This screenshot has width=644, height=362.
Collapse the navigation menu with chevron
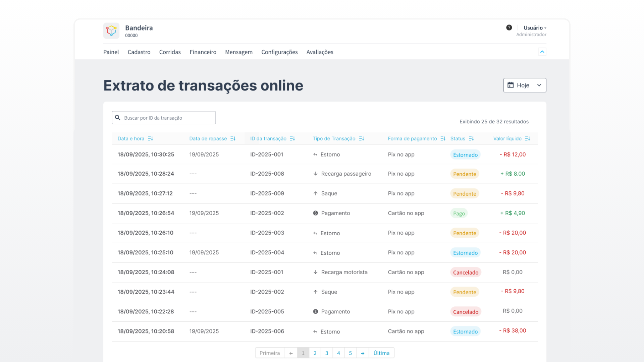tap(542, 52)
